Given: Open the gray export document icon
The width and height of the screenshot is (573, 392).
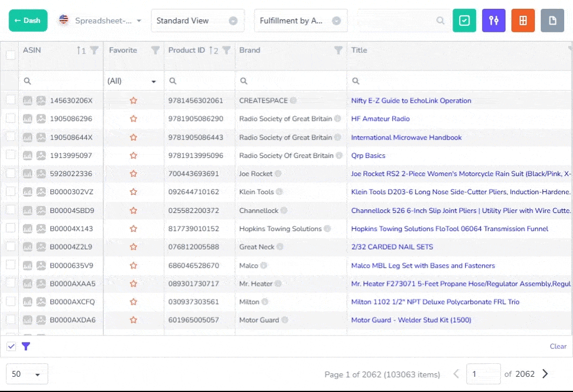Looking at the screenshot, I should click(x=552, y=19).
